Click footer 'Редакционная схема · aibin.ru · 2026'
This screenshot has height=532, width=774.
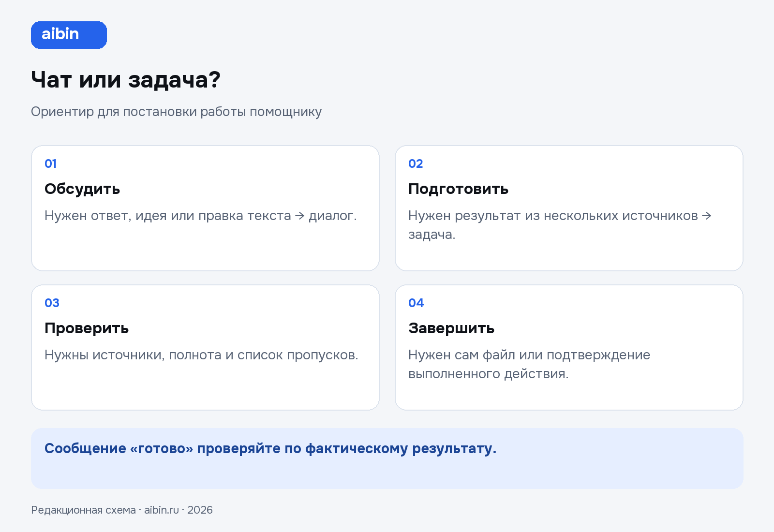pos(122,510)
